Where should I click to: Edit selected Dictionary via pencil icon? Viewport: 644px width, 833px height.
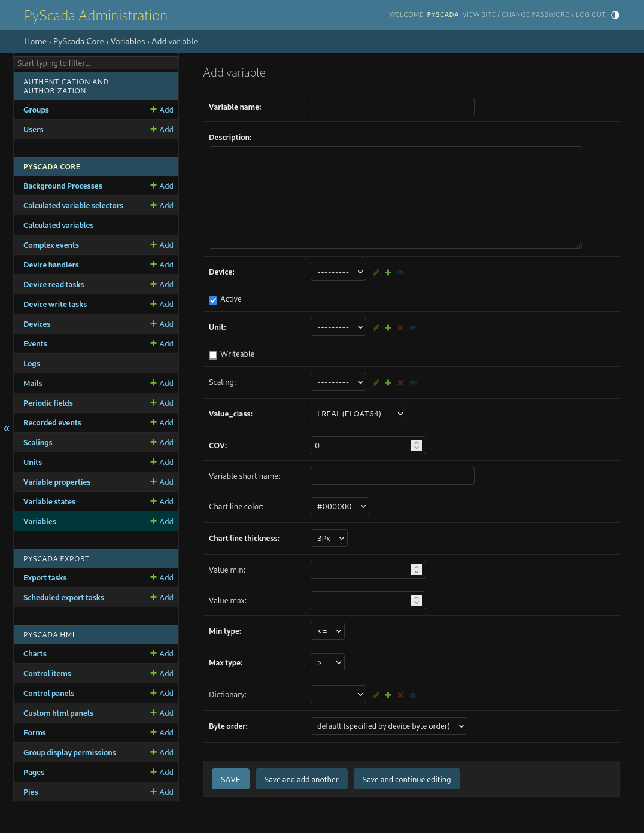pos(376,695)
